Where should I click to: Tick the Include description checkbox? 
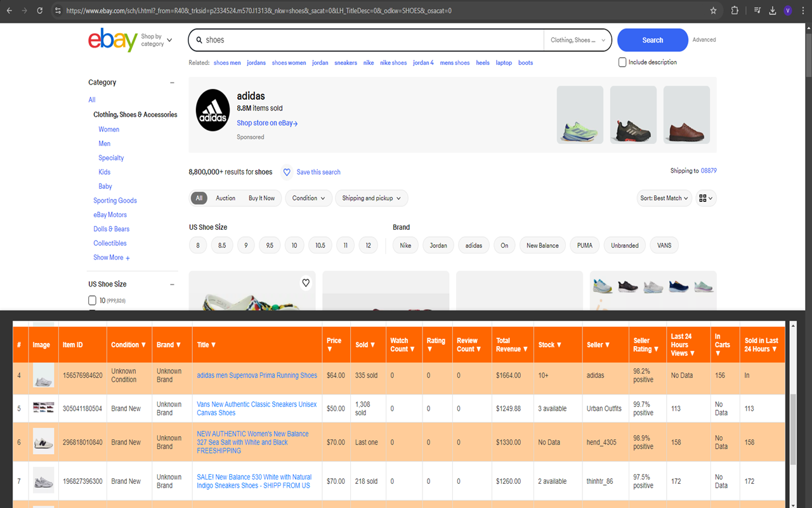(x=622, y=62)
